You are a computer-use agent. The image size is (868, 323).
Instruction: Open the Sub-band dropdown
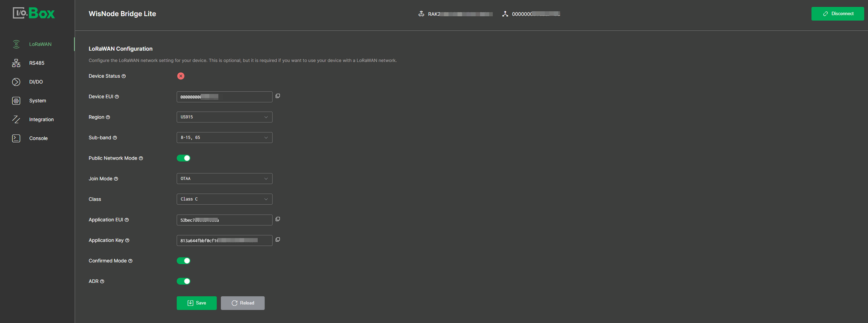[224, 137]
